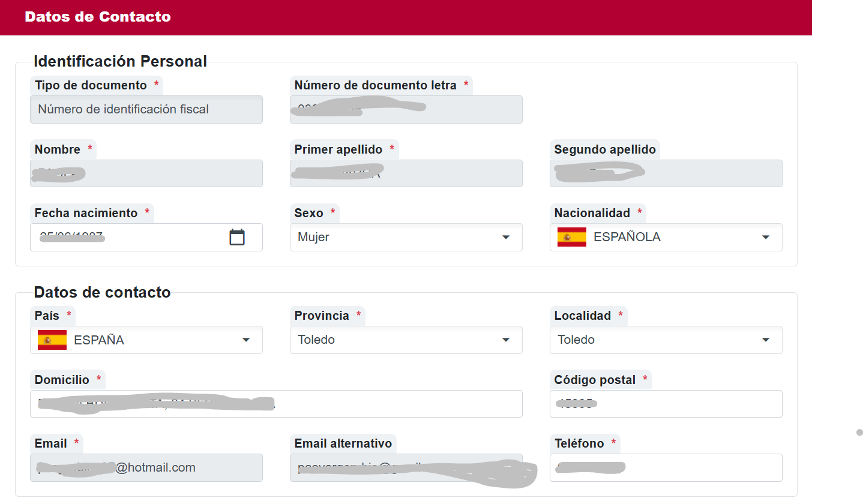This screenshot has height=504, width=863.
Task: Click the Tipo de documento field
Action: [146, 109]
